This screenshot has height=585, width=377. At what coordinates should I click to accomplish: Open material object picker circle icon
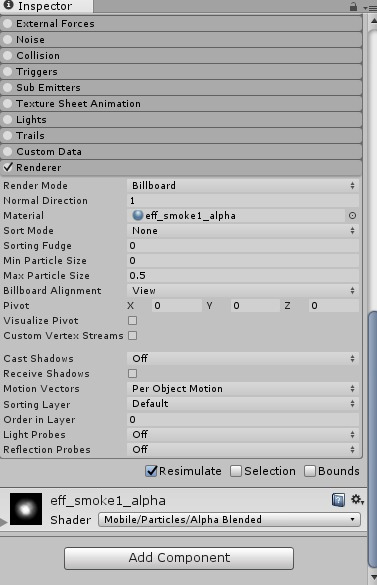point(352,216)
